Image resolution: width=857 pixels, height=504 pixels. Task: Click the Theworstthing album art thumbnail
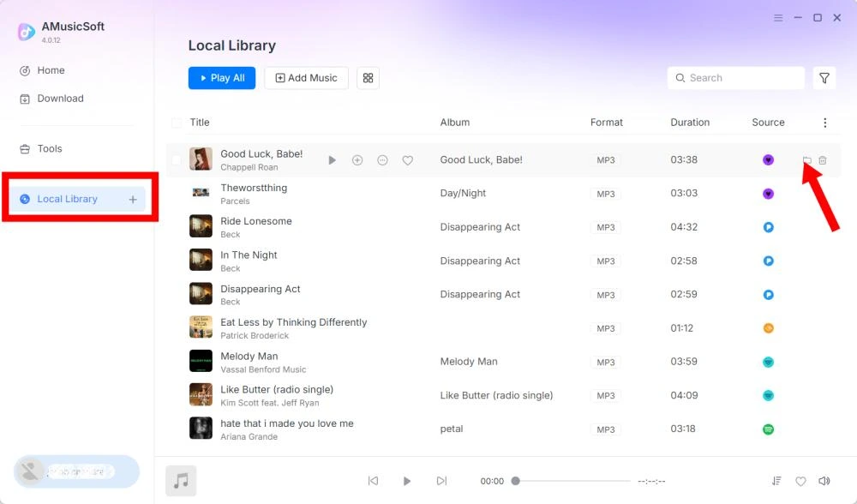[201, 192]
